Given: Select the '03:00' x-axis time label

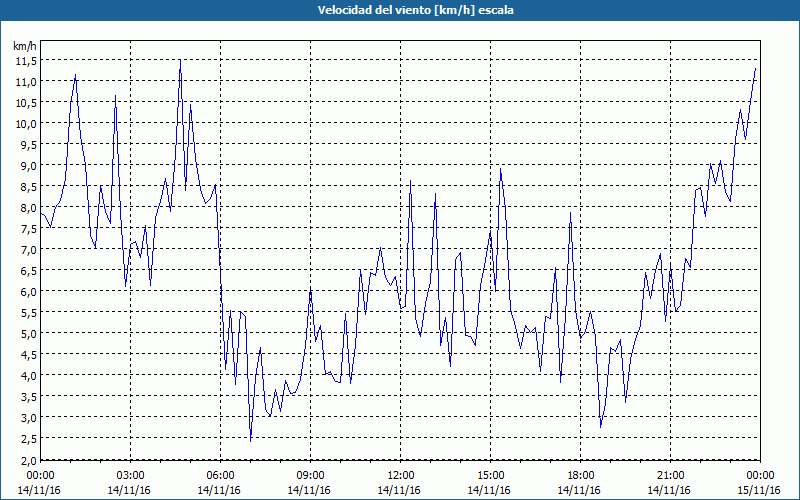Looking at the screenshot, I should (x=130, y=476).
